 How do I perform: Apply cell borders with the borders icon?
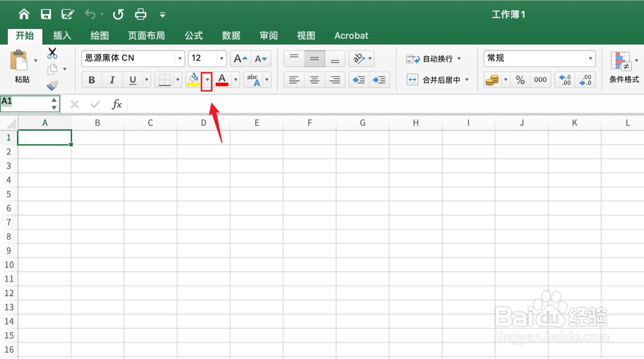(x=165, y=80)
